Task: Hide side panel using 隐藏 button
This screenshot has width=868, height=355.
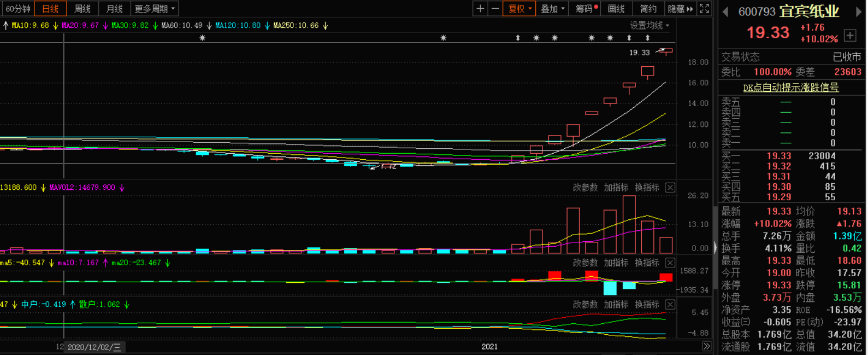Action: point(680,9)
